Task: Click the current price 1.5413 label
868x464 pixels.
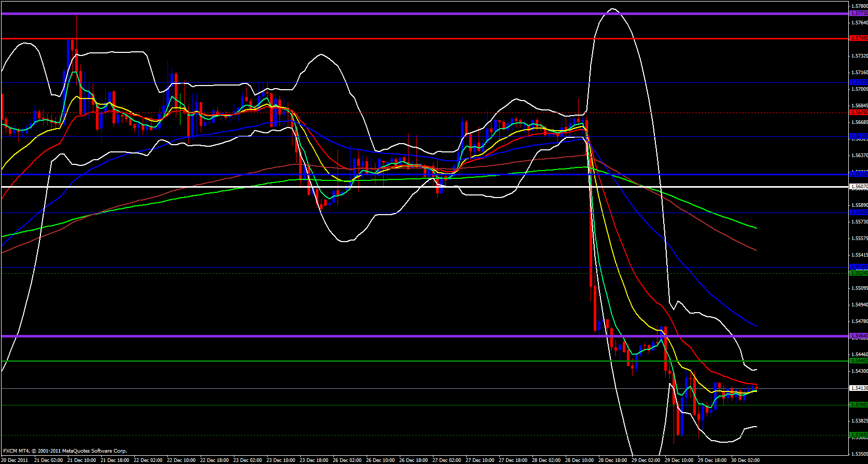Action: pos(858,388)
